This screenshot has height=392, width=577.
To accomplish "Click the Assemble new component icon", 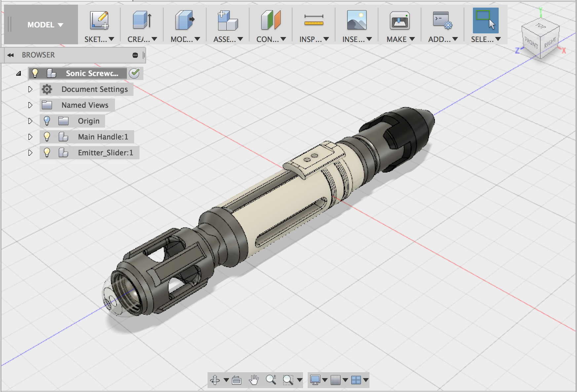I will (x=228, y=20).
